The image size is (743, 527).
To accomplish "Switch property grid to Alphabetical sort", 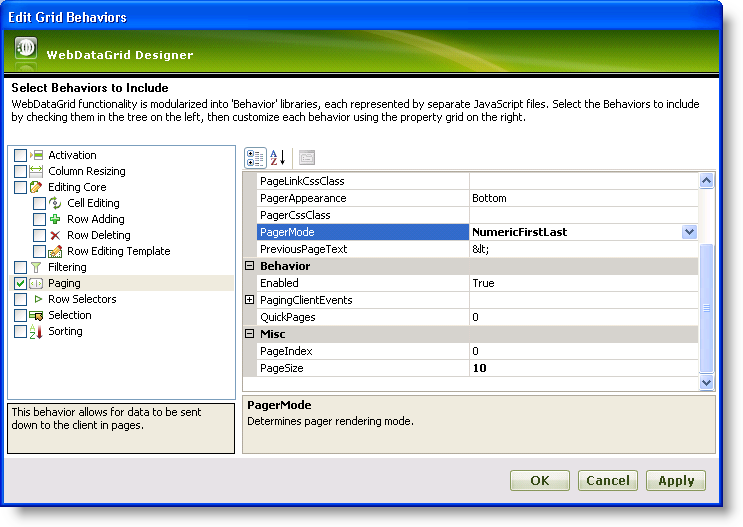I will [x=278, y=157].
